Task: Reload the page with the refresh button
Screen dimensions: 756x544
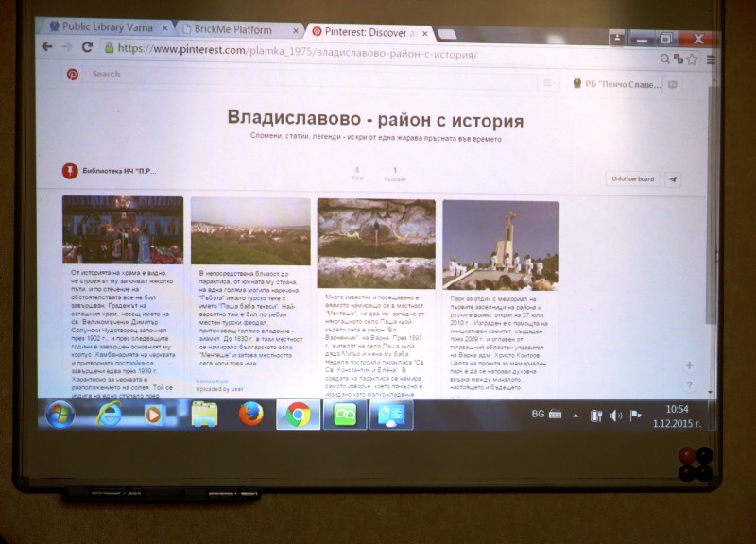Action: 88,46
